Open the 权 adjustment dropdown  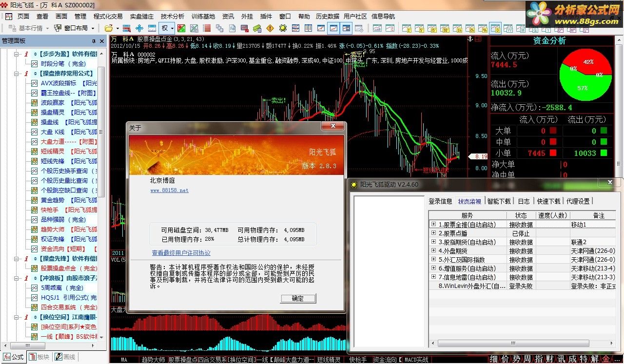[172, 28]
